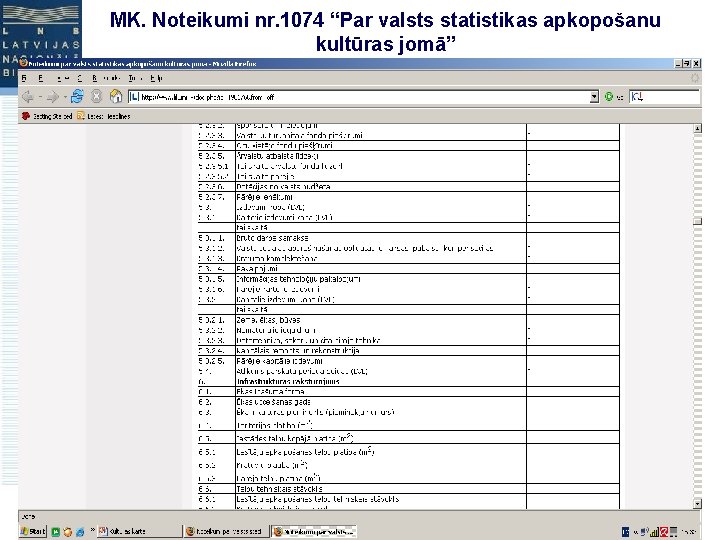
Task: Click the Stop loading icon
Action: (96, 96)
